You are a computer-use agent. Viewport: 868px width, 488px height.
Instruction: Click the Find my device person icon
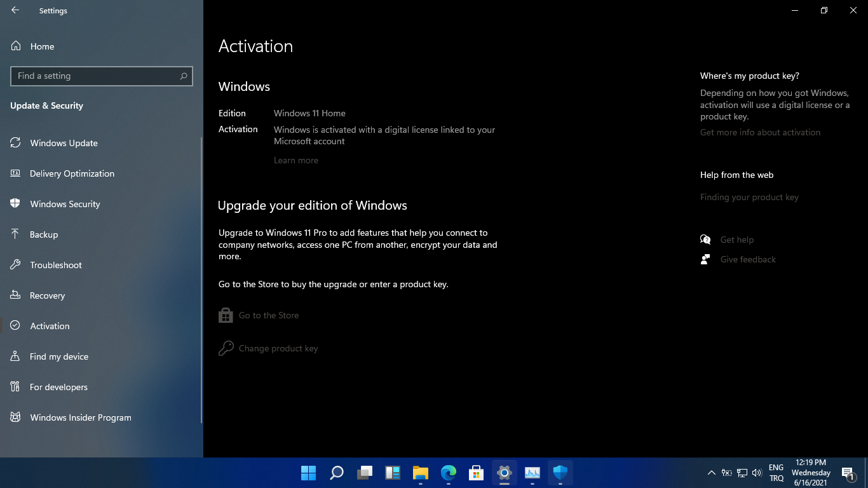click(15, 356)
